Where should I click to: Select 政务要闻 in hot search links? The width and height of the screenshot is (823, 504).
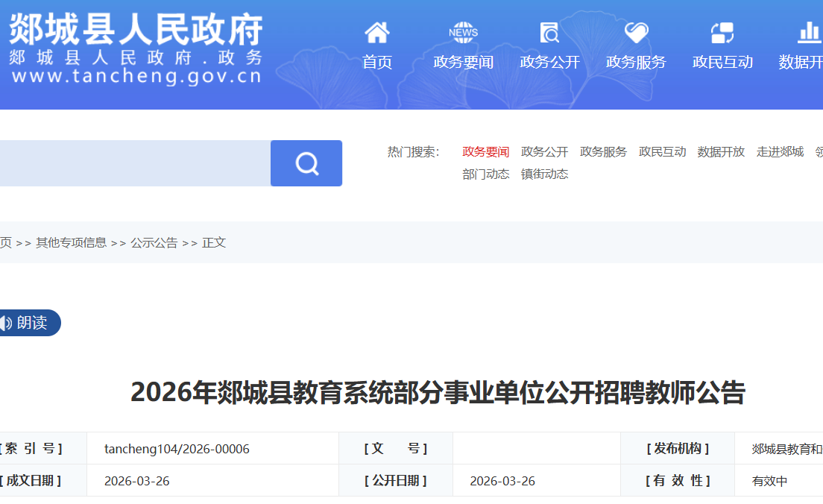click(x=485, y=152)
